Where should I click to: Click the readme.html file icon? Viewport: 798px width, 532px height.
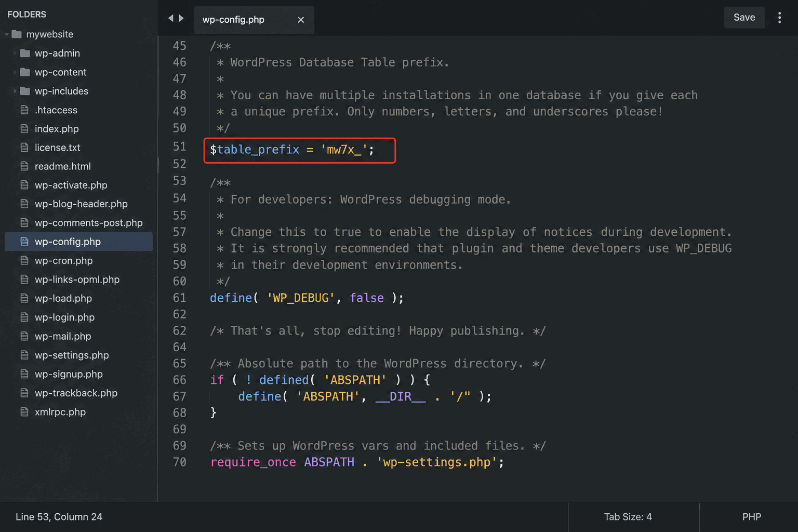(24, 166)
